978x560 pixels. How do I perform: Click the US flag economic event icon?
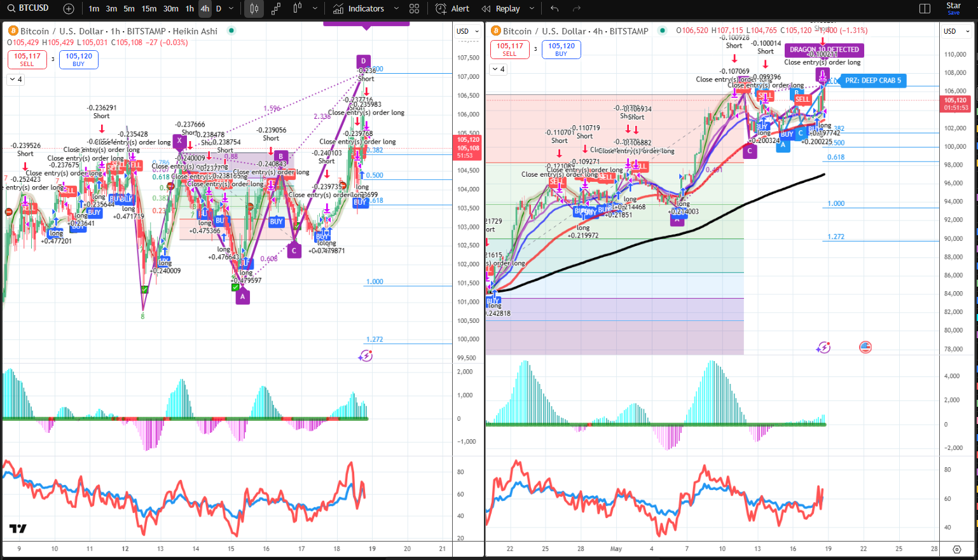click(x=865, y=347)
